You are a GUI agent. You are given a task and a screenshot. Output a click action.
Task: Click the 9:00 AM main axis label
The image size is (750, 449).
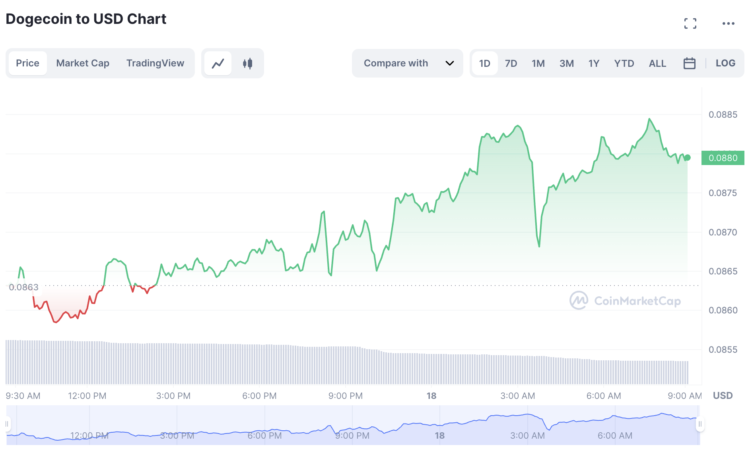[685, 396]
